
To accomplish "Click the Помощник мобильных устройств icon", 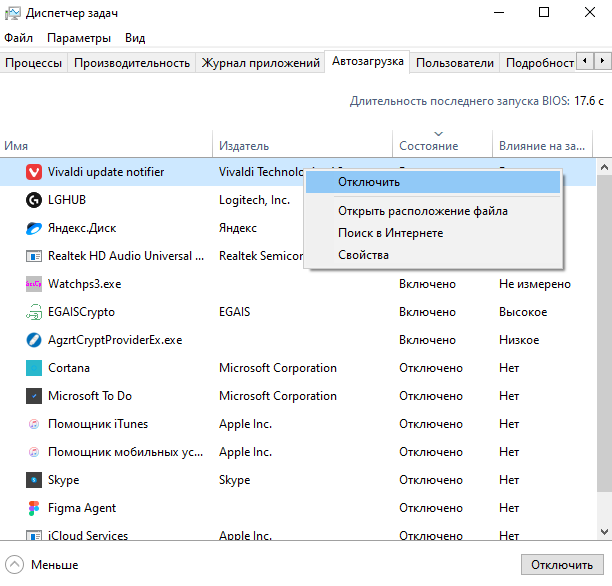I will pos(34,452).
